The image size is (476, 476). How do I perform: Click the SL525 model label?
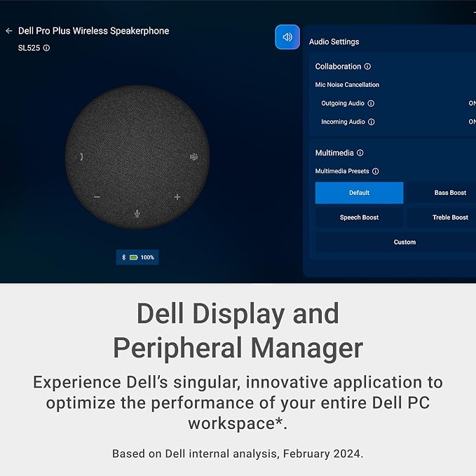[x=29, y=48]
